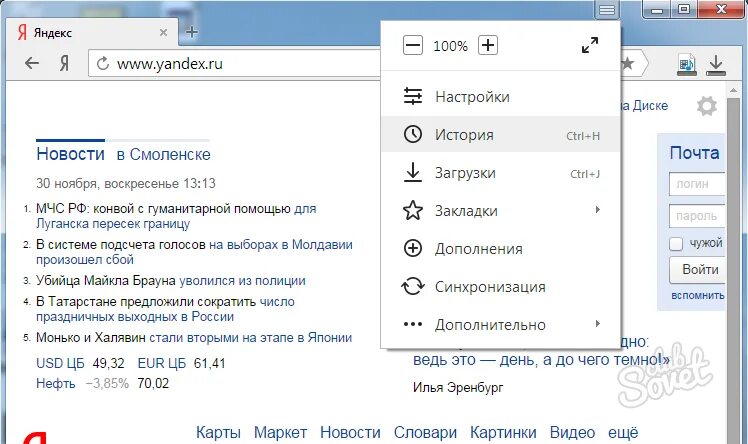Click the Настройки sliders icon

[413, 96]
